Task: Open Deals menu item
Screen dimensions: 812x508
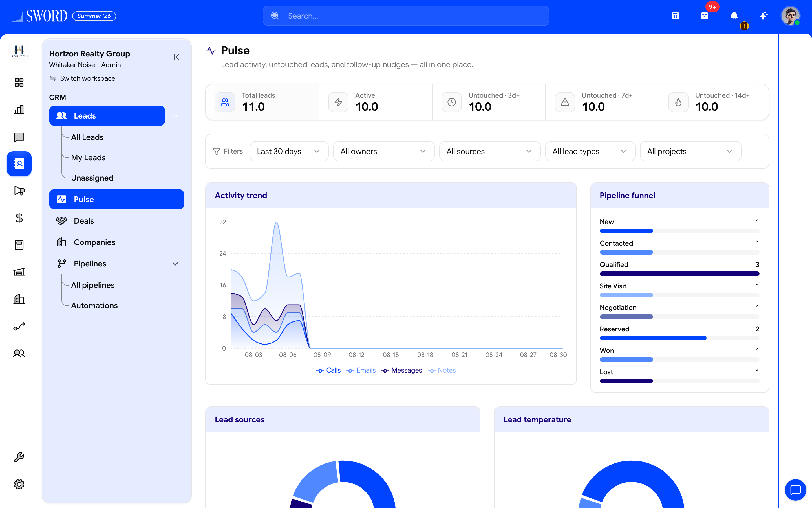Action: pyautogui.click(x=117, y=221)
